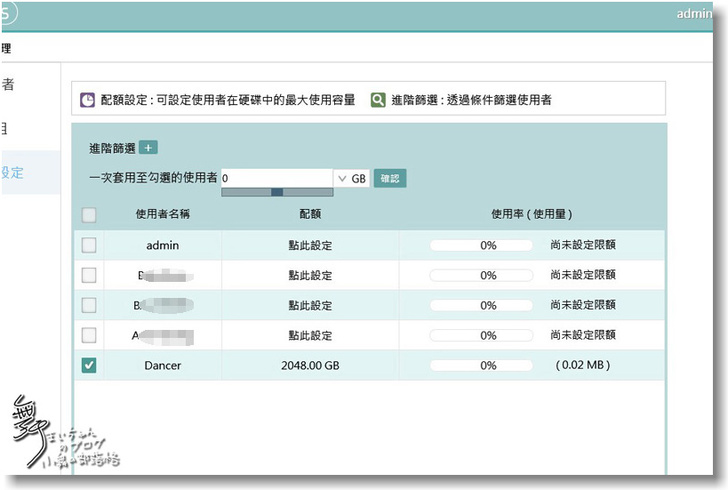Click the quota slider below the input
Screen dimensions: 728x490
(x=277, y=192)
